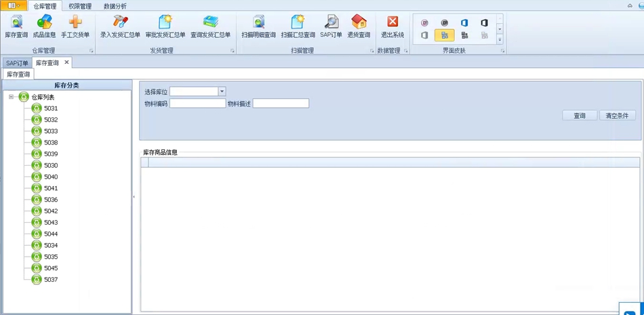Collapse the 仓库列表 tree node

[x=11, y=97]
